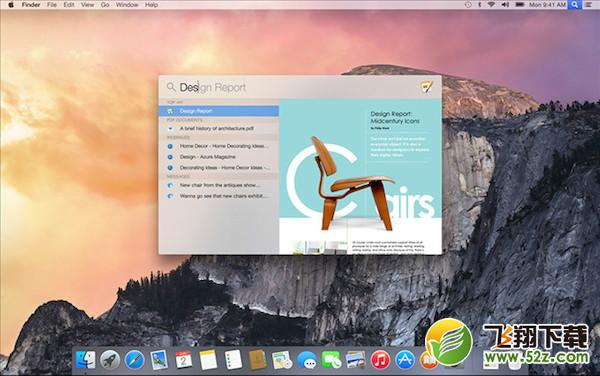
Task: Click the app icon beside the search field
Action: [x=426, y=87]
